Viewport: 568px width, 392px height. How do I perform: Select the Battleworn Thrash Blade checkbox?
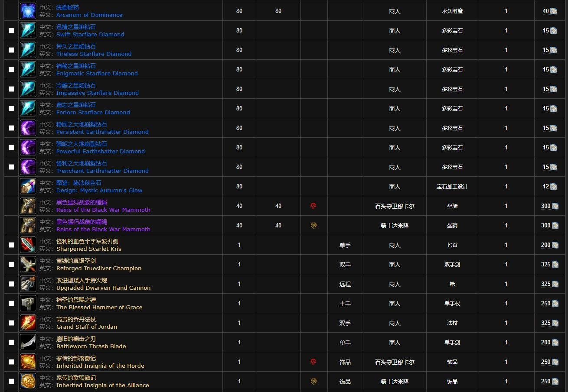tap(11, 343)
